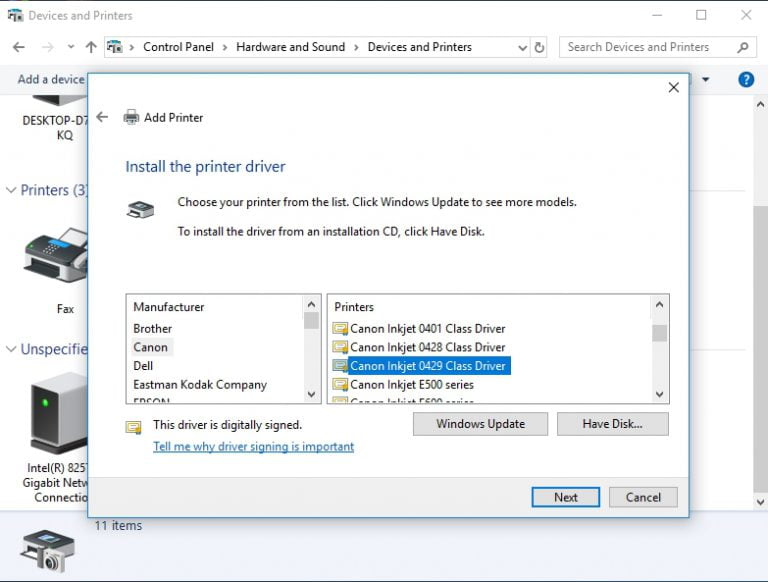
Task: Click the search magnifier icon
Action: [x=742, y=47]
